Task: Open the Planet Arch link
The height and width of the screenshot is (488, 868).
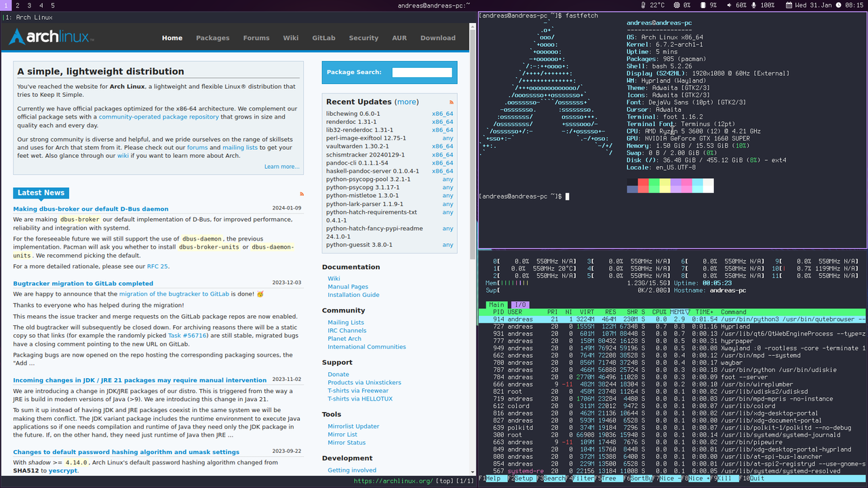Action: [x=344, y=339]
